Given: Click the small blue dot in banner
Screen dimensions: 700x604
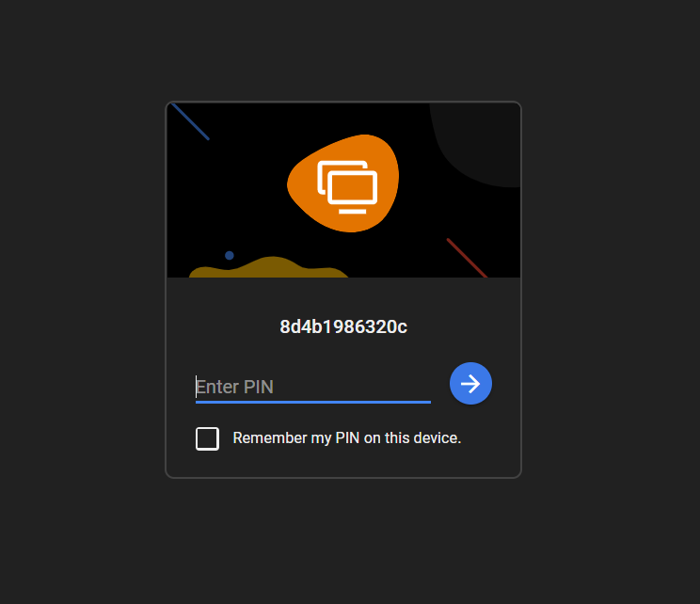Looking at the screenshot, I should coord(229,255).
